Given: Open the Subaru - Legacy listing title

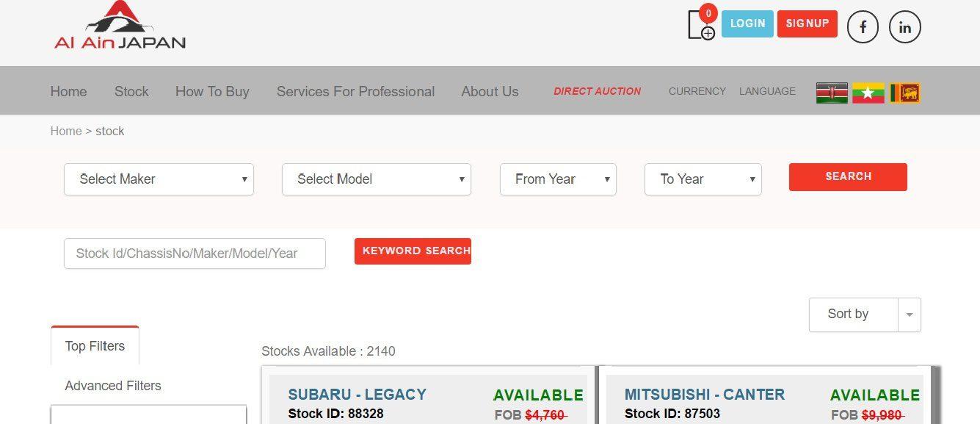Looking at the screenshot, I should click(357, 395).
